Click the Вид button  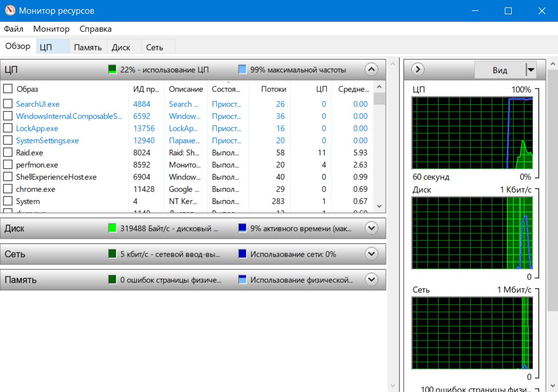(x=500, y=70)
